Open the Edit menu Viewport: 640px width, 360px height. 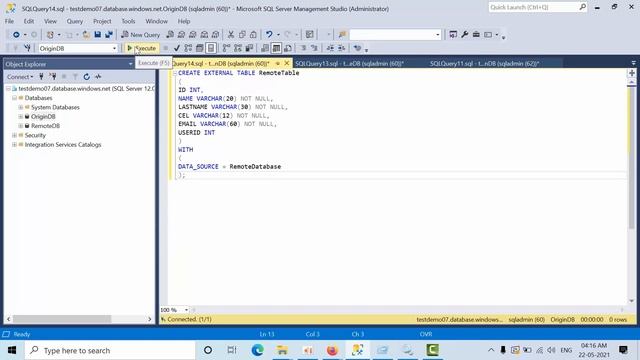click(x=29, y=21)
